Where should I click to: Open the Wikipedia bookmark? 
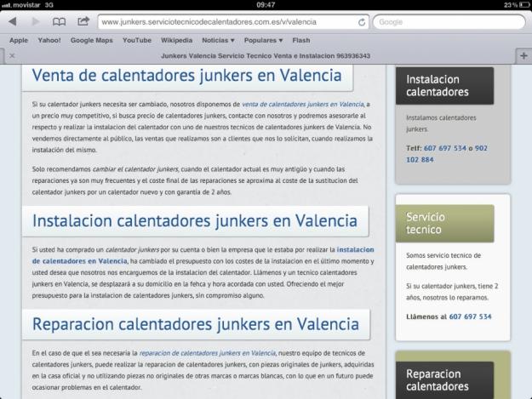pyautogui.click(x=176, y=40)
